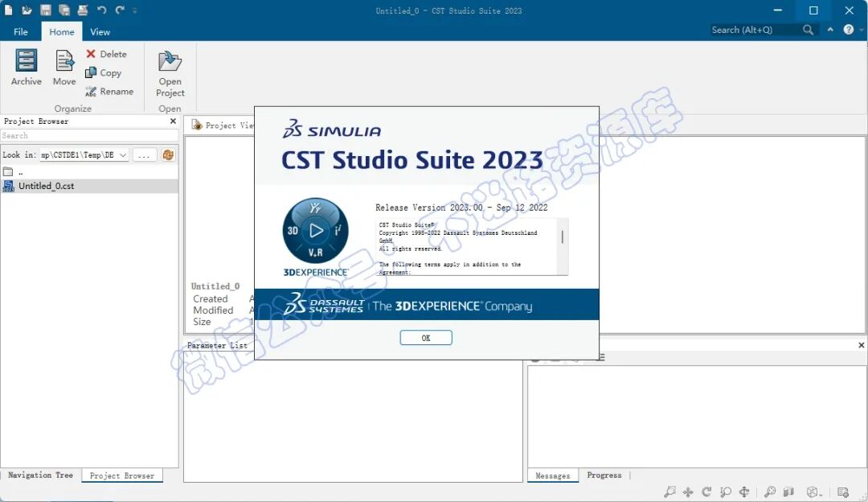Click the Project View tab
This screenshot has width=868, height=502.
[x=222, y=125]
